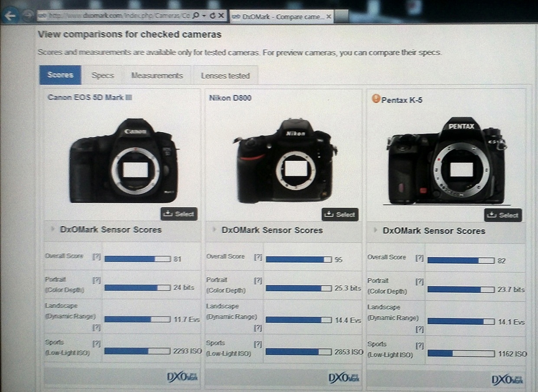The image size is (538, 392).
Task: Open Overall Score help [?] for Pentax K-5
Action: pyautogui.click(x=420, y=258)
